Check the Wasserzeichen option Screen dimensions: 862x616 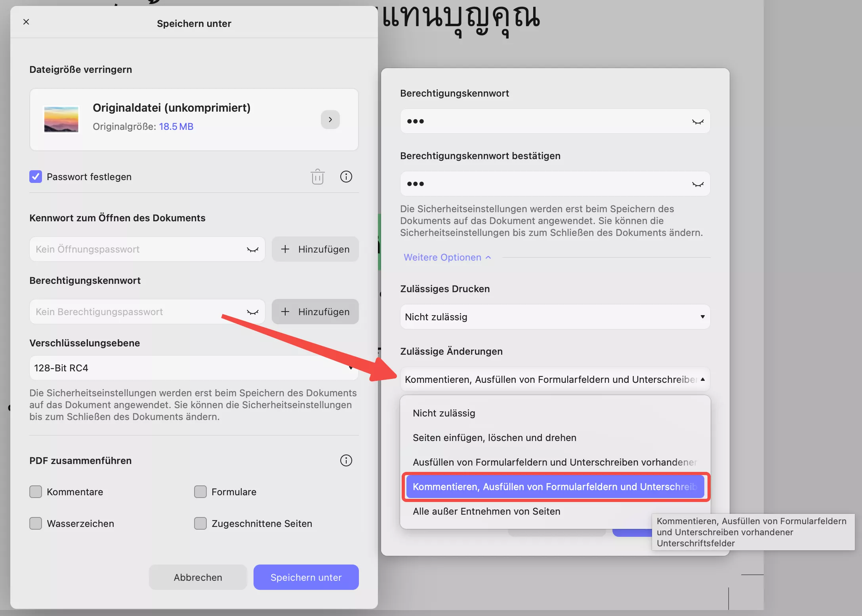tap(36, 523)
